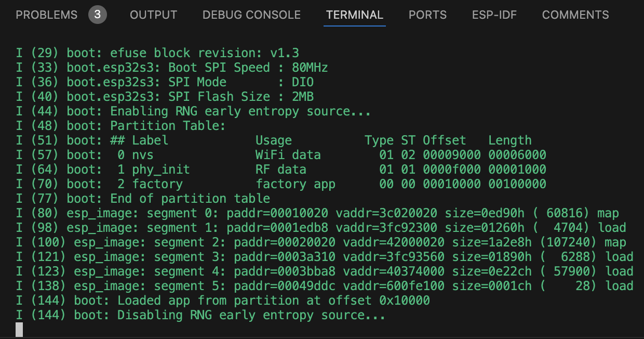Show the Debug Console tab
This screenshot has width=644, height=339.
pos(251,15)
